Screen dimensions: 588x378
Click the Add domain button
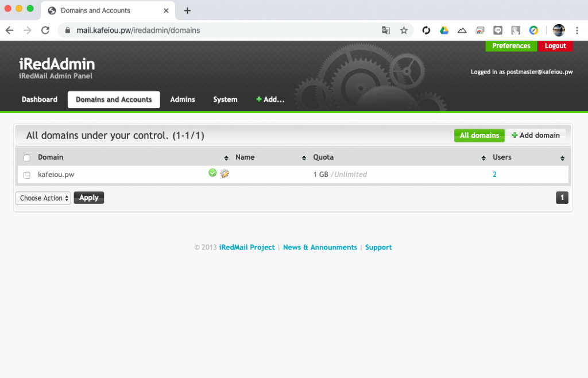536,136
